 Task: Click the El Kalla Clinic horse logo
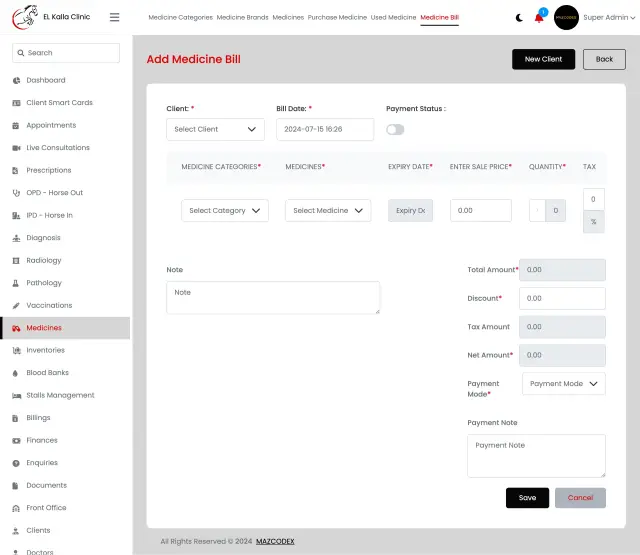[25, 17]
